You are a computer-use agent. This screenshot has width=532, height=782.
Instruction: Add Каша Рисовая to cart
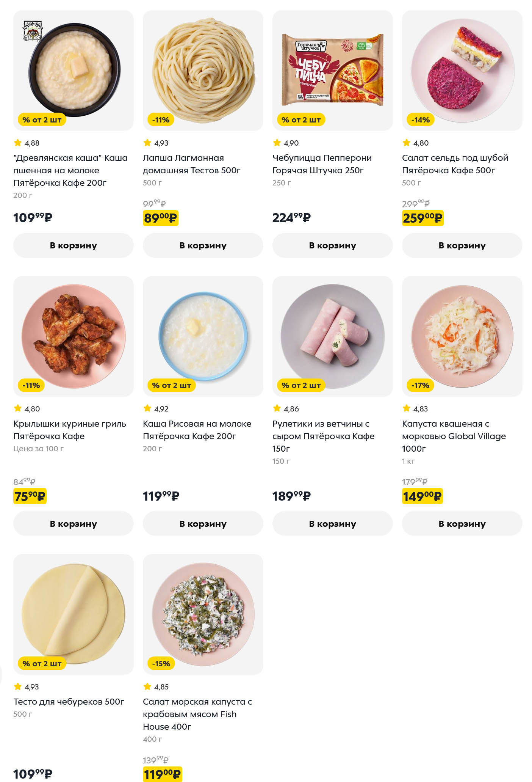[x=203, y=523]
